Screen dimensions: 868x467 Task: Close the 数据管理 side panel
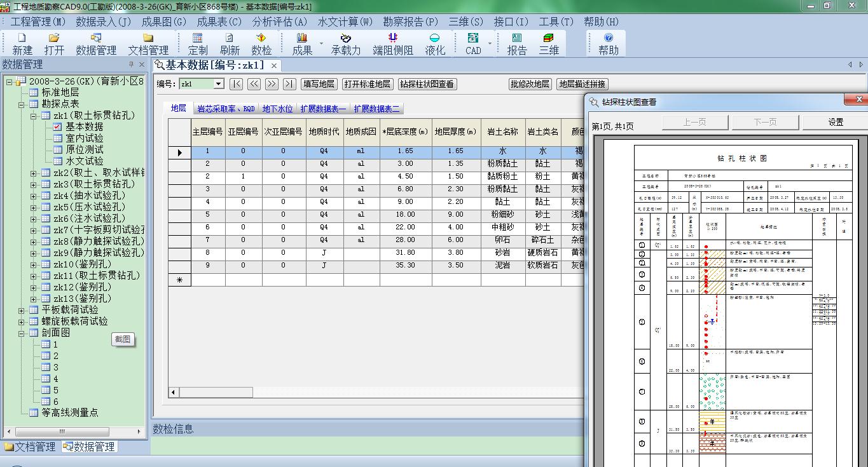tap(142, 65)
